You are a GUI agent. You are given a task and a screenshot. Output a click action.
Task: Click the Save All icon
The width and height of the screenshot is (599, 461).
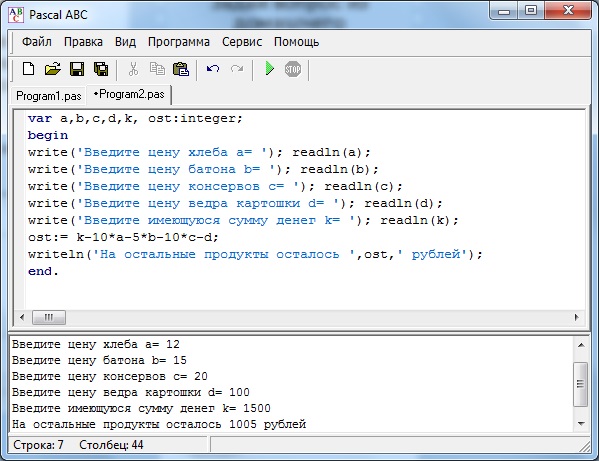pyautogui.click(x=101, y=69)
